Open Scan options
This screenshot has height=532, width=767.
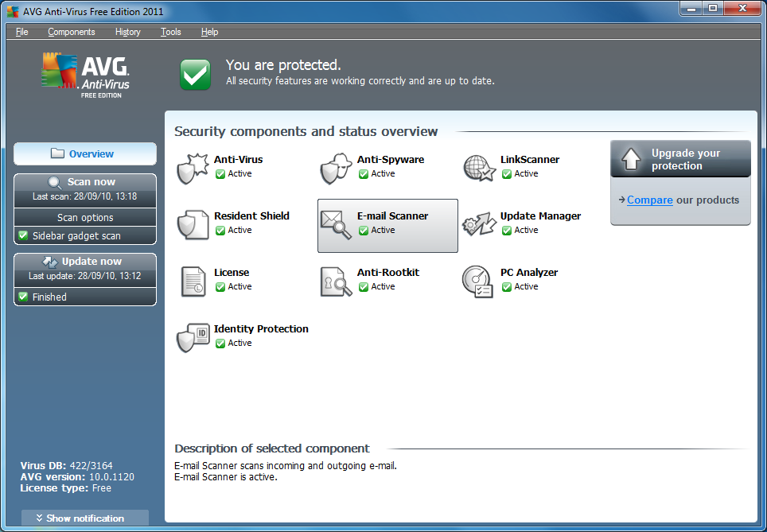click(x=85, y=218)
